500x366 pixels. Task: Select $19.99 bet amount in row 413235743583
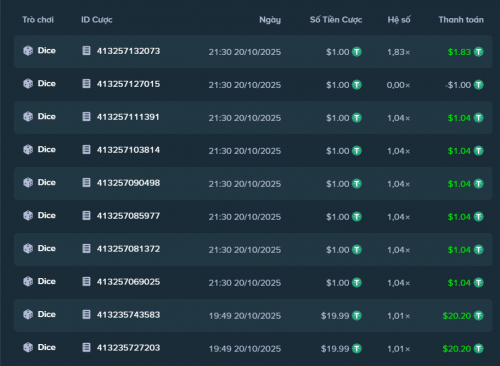tap(335, 316)
